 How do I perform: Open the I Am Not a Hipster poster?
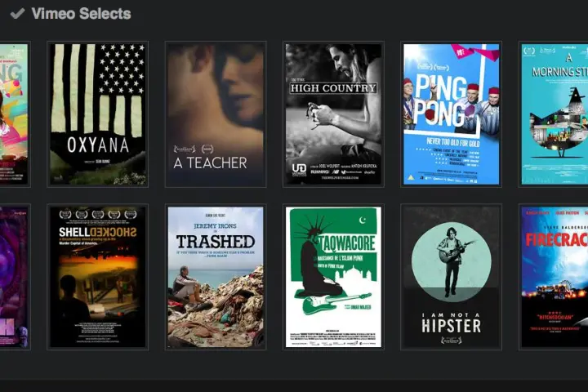click(451, 277)
